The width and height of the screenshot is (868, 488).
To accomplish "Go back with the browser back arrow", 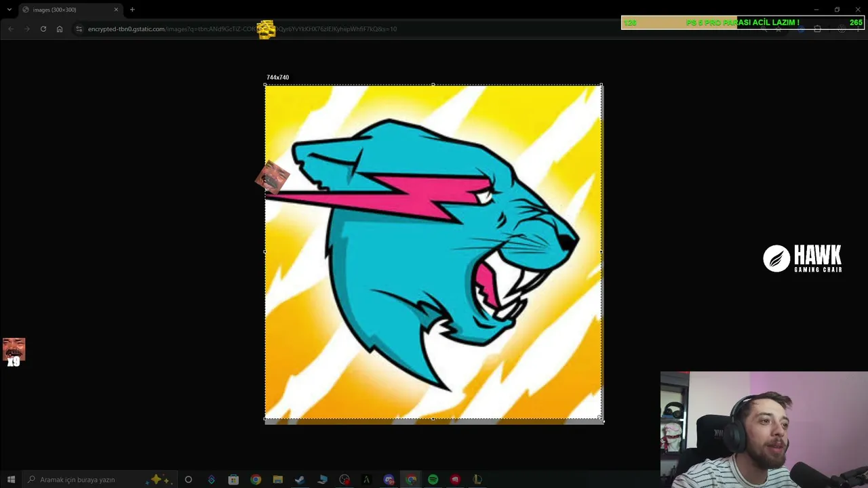I will (x=10, y=29).
